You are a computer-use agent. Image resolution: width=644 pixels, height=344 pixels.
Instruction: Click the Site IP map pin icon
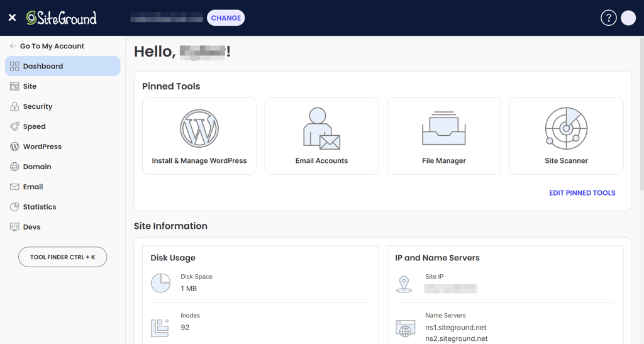(x=404, y=284)
